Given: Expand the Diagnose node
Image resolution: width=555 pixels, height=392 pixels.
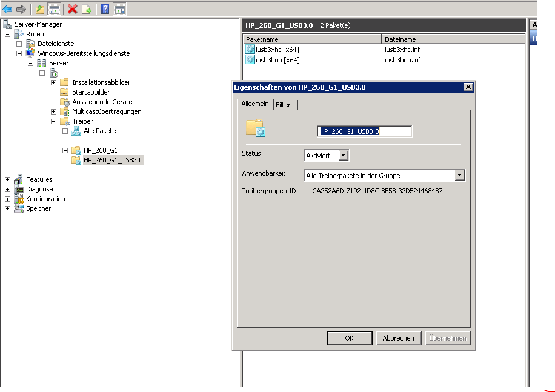Looking at the screenshot, I should pos(7,189).
